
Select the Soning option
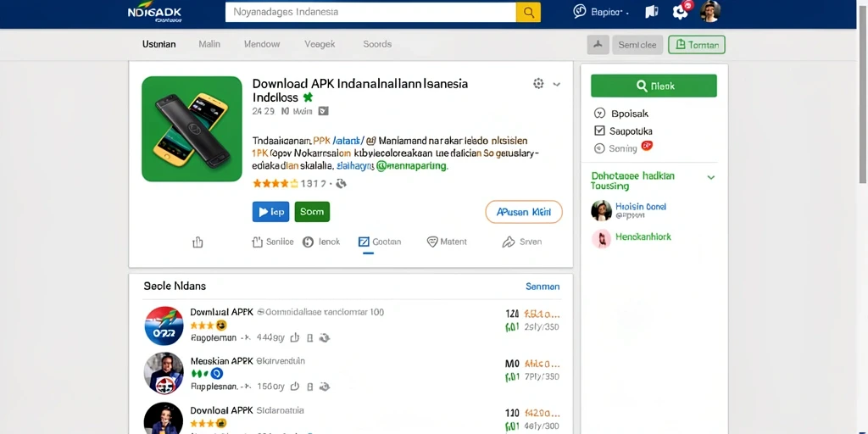617,148
